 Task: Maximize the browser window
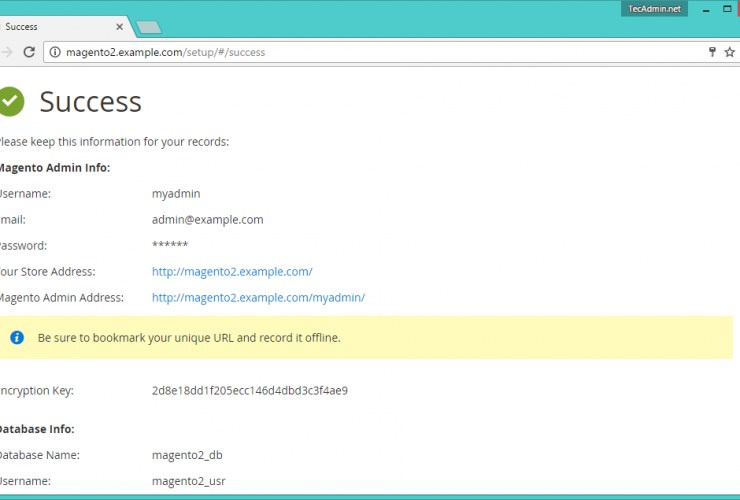tap(729, 8)
